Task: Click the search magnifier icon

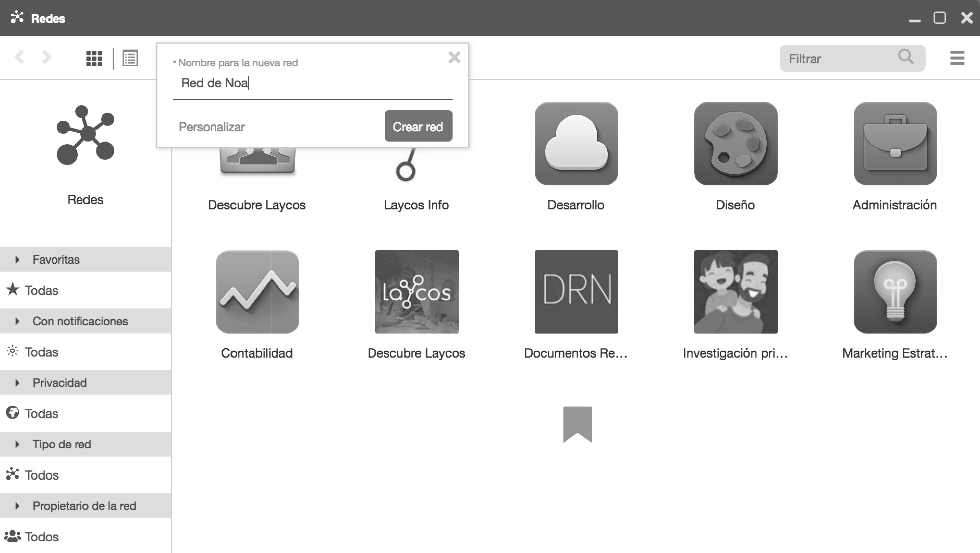Action: (x=906, y=57)
